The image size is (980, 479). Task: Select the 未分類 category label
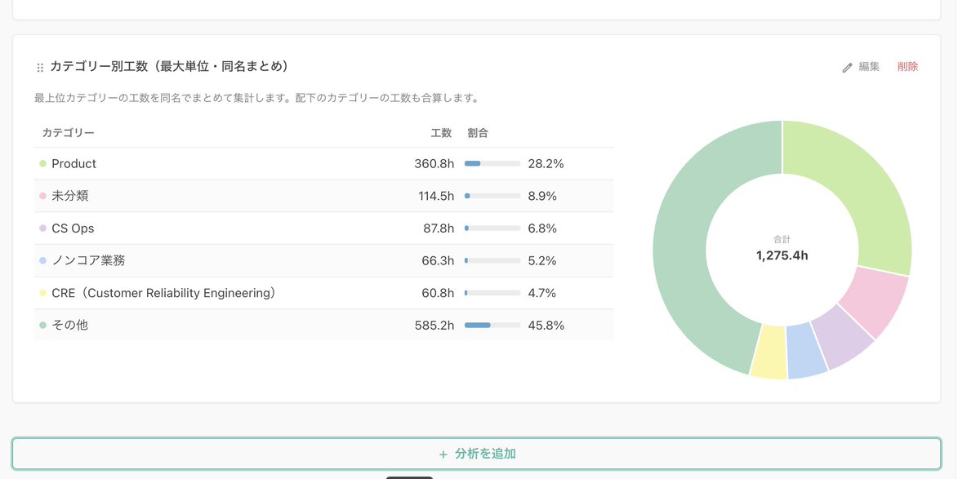(69, 196)
